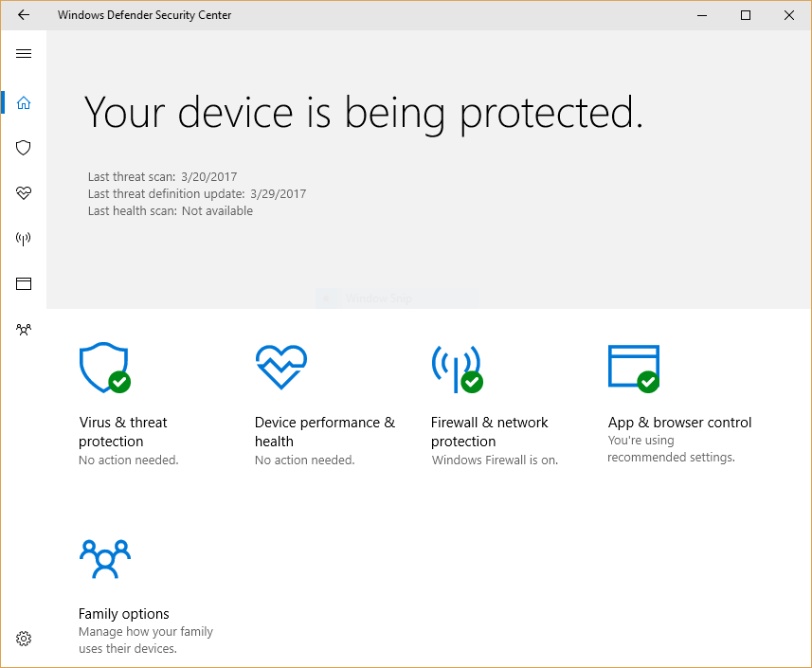The image size is (812, 668).
Task: Open Firewall & network protection title
Action: coord(489,432)
